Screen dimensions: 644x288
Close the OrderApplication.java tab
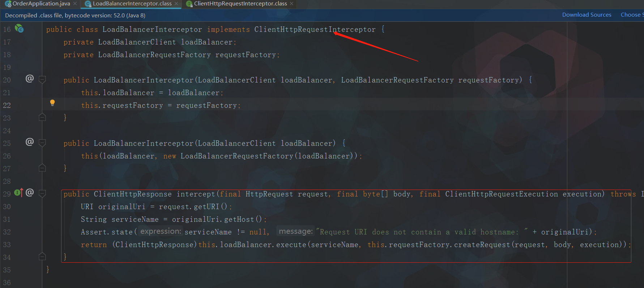(x=75, y=4)
